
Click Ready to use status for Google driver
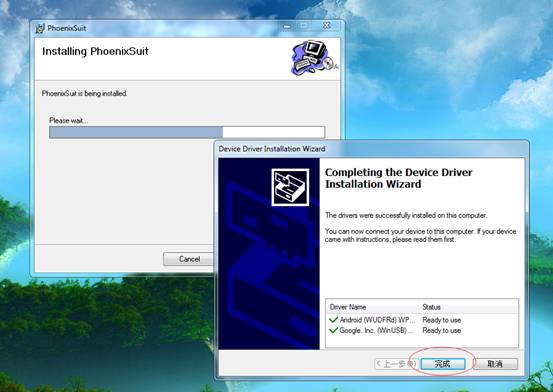tap(442, 331)
